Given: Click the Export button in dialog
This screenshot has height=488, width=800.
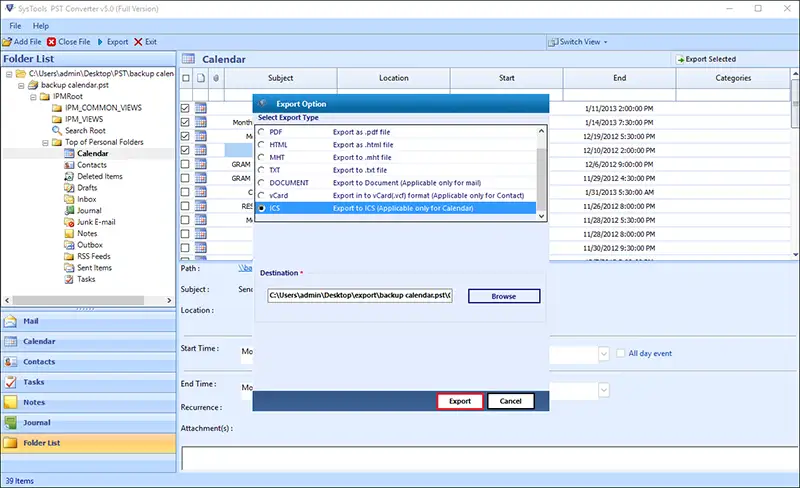Looking at the screenshot, I should click(x=460, y=401).
